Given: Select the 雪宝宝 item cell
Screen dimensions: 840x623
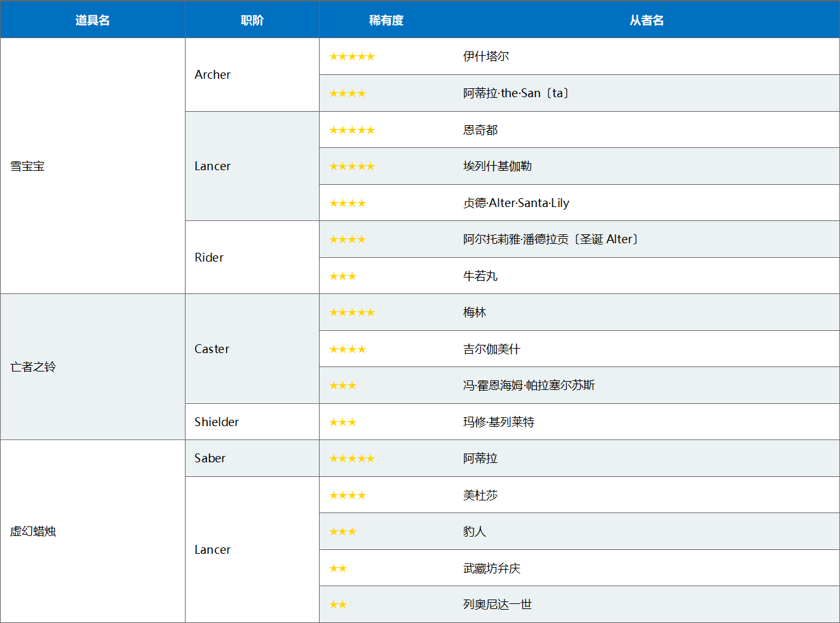Looking at the screenshot, I should click(93, 166).
